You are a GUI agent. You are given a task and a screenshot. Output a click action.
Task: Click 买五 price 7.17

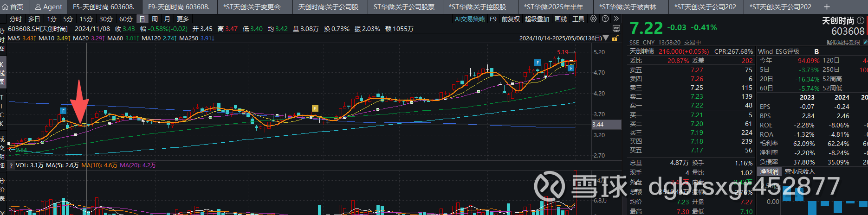point(697,150)
